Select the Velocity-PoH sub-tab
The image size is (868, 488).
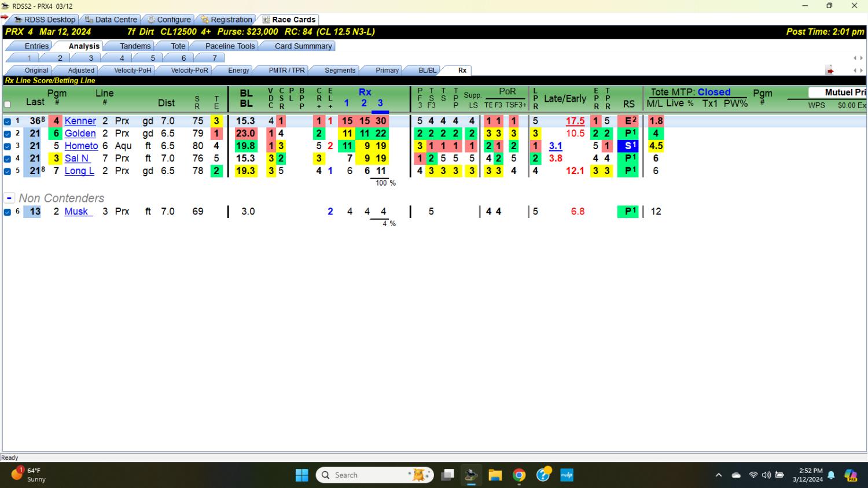tap(133, 70)
